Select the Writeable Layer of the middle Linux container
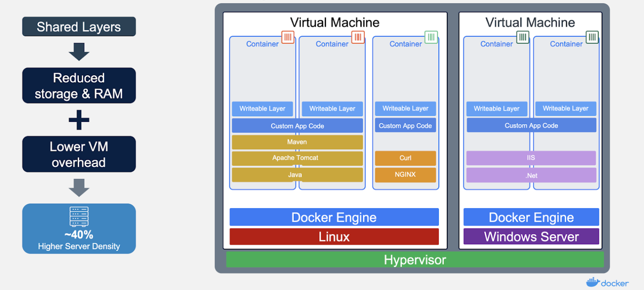The height and width of the screenshot is (290, 644). [x=332, y=109]
